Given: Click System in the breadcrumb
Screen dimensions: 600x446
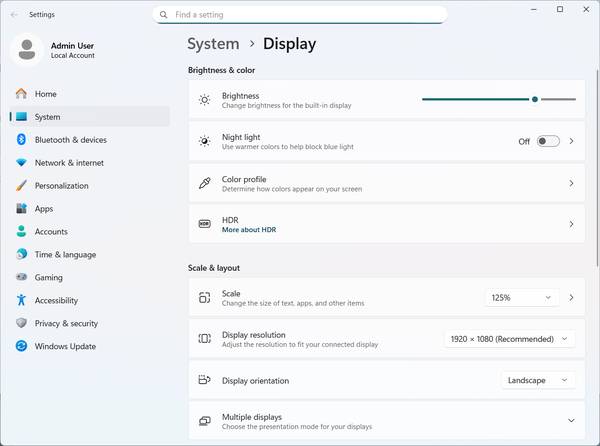Looking at the screenshot, I should [213, 44].
